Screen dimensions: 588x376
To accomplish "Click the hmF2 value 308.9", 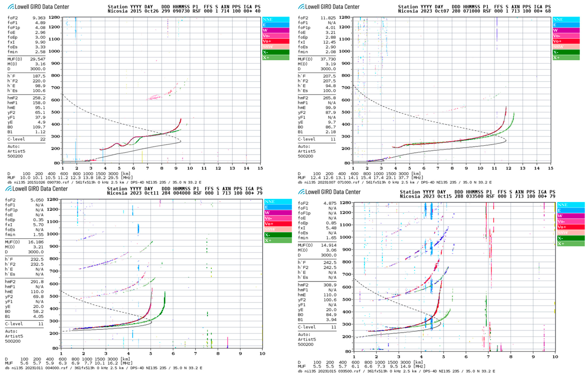I will pyautogui.click(x=330, y=285).
